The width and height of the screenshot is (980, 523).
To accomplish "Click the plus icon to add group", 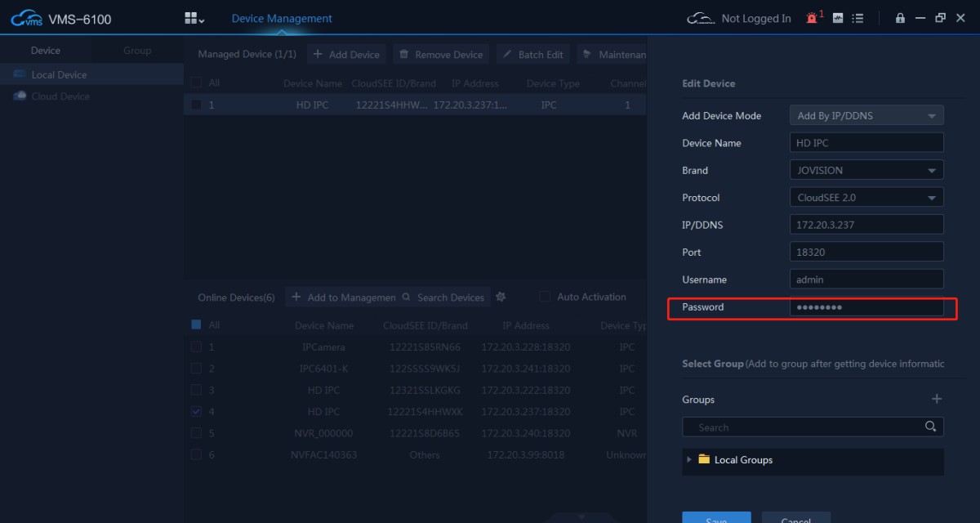I will [937, 399].
